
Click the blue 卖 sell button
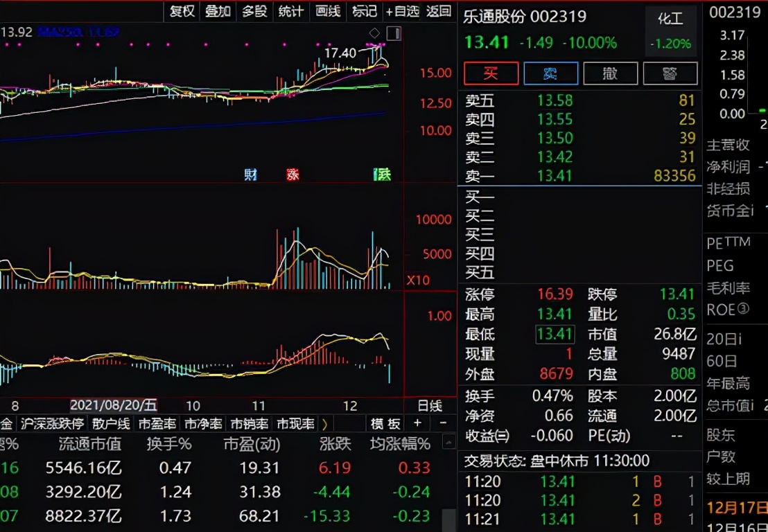coord(550,73)
